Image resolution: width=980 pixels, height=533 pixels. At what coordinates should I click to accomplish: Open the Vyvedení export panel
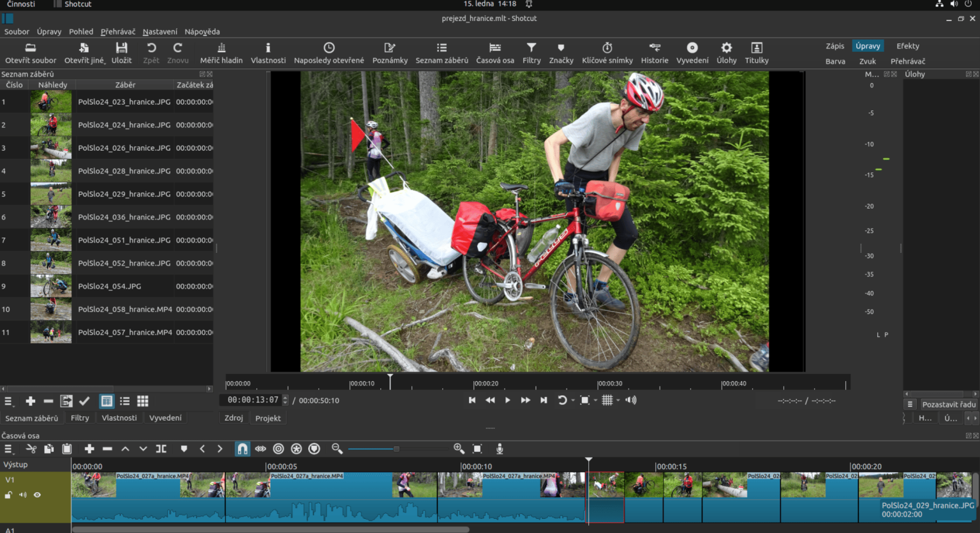[x=691, y=52]
